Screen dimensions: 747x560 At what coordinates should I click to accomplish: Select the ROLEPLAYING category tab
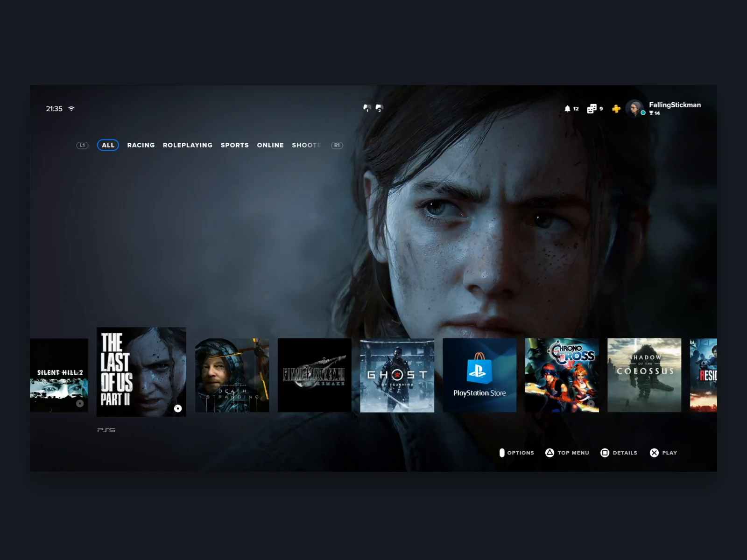point(187,145)
